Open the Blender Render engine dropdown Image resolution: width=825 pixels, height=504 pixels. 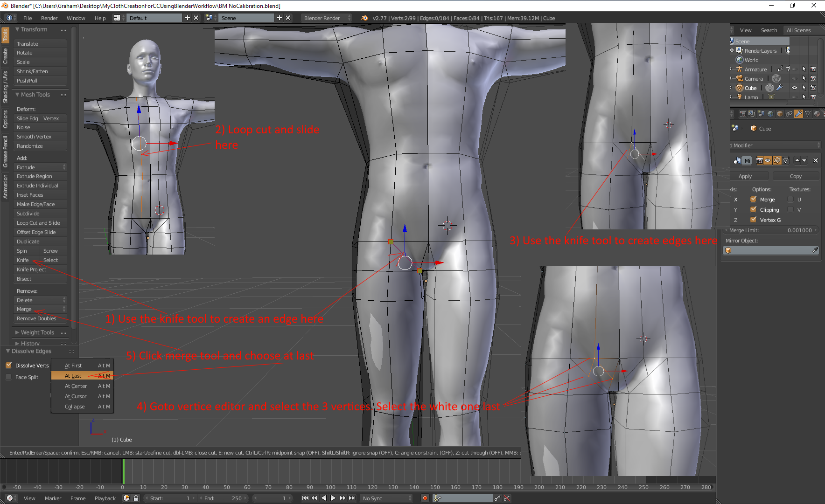point(326,18)
